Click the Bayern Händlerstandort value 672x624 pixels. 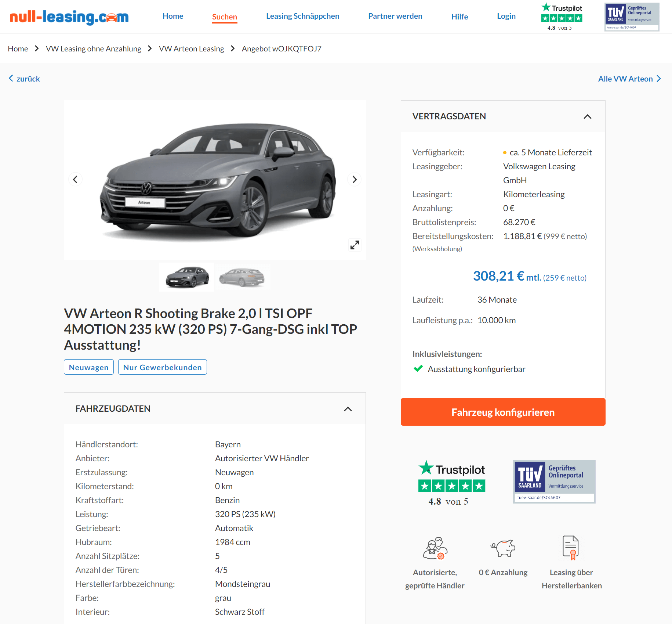(228, 444)
